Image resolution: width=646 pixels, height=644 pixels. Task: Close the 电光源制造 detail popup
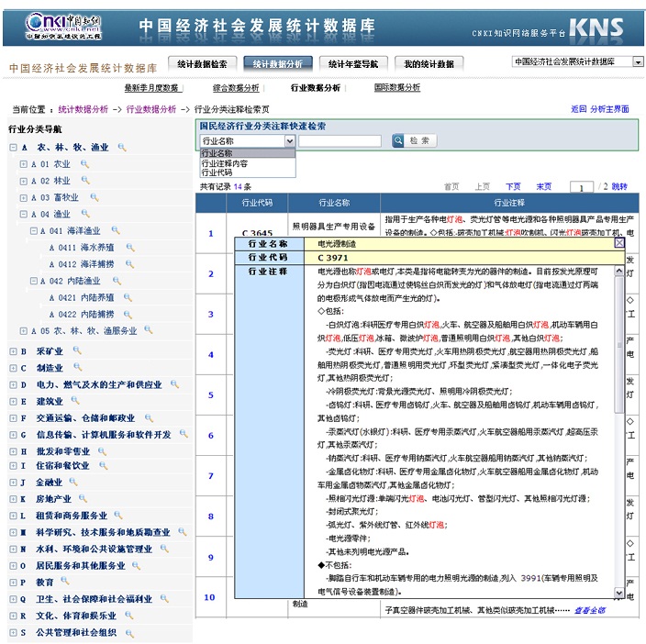click(619, 243)
